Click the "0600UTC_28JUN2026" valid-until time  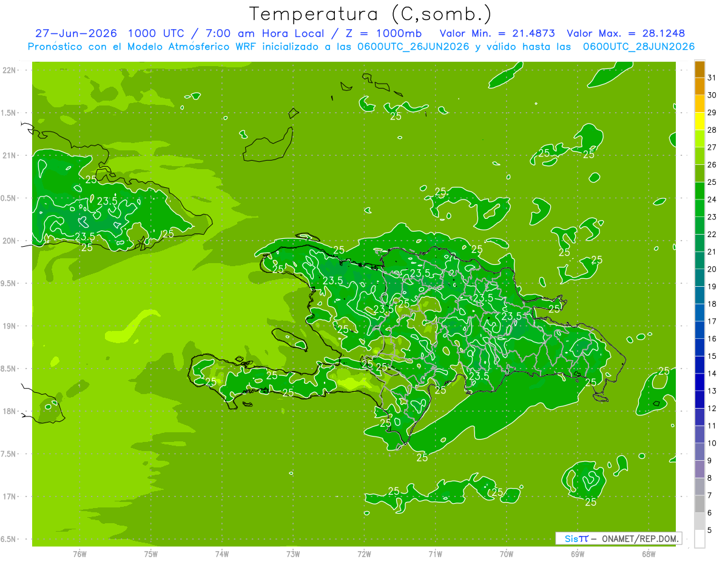(639, 47)
